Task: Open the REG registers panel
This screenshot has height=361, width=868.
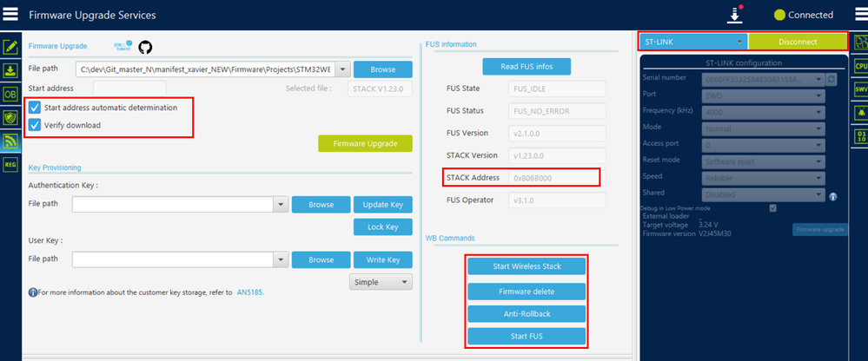Action: 10,164
